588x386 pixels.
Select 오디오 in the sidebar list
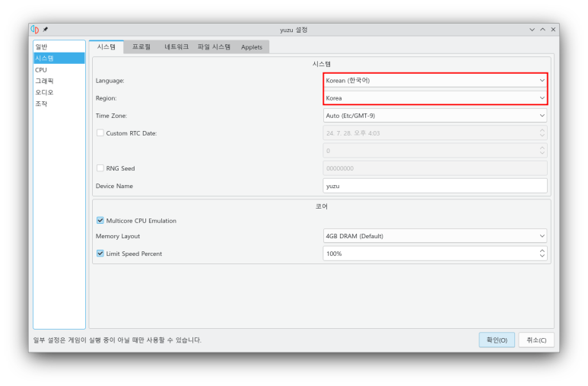coord(59,92)
